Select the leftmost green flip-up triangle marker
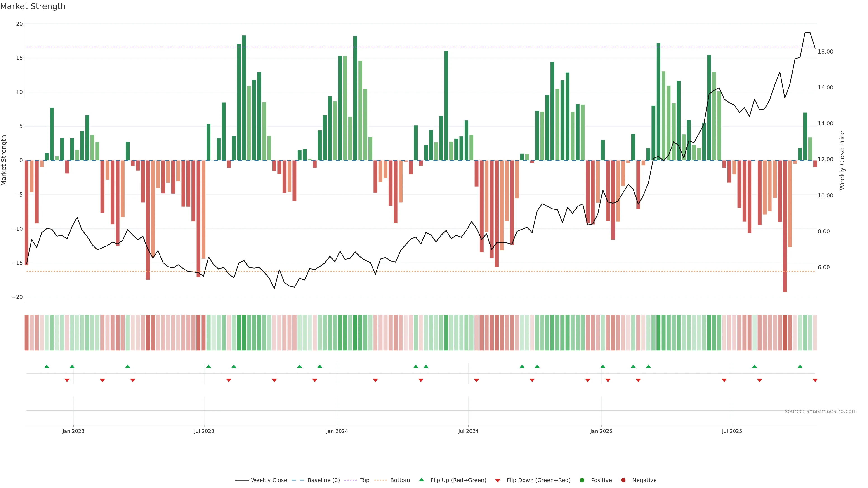The width and height of the screenshot is (868, 488). click(47, 366)
